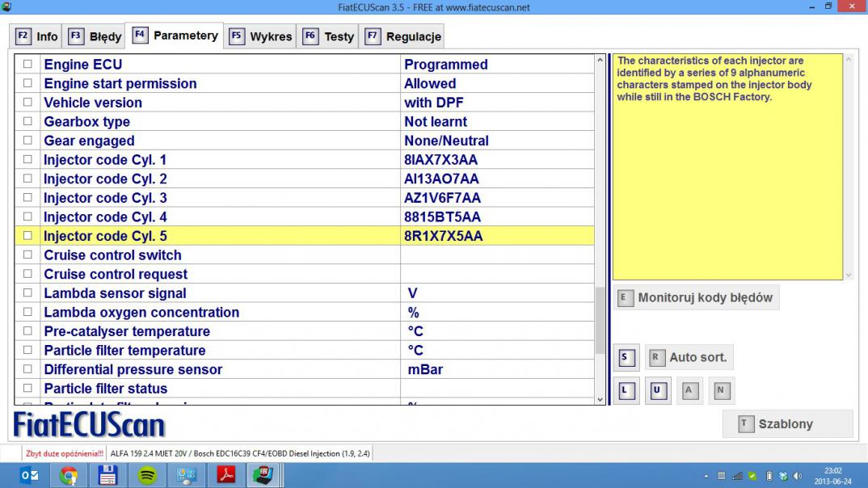Open Spotify from the taskbar
The width and height of the screenshot is (868, 488).
pyautogui.click(x=147, y=475)
